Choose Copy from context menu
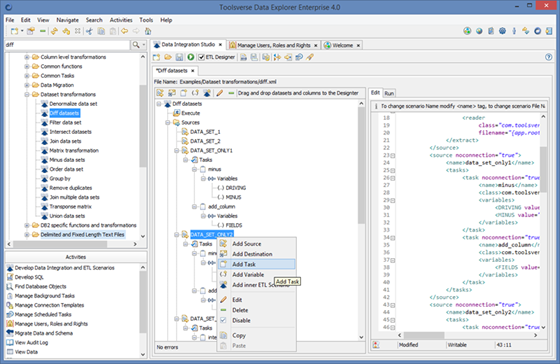The image size is (560, 364). tap(256, 335)
